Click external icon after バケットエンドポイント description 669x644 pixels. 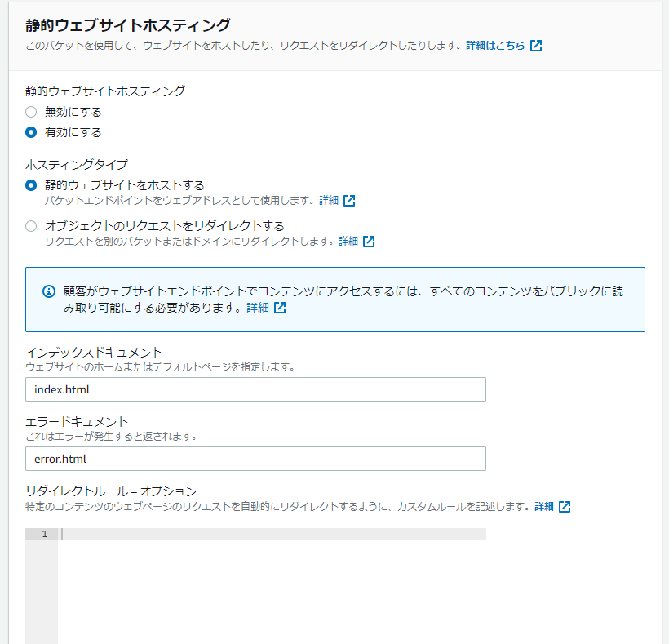(x=349, y=201)
